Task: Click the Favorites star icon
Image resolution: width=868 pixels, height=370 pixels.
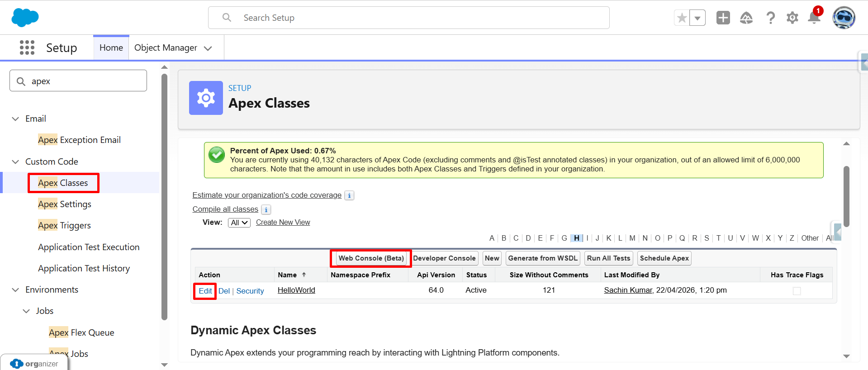Action: pyautogui.click(x=682, y=18)
